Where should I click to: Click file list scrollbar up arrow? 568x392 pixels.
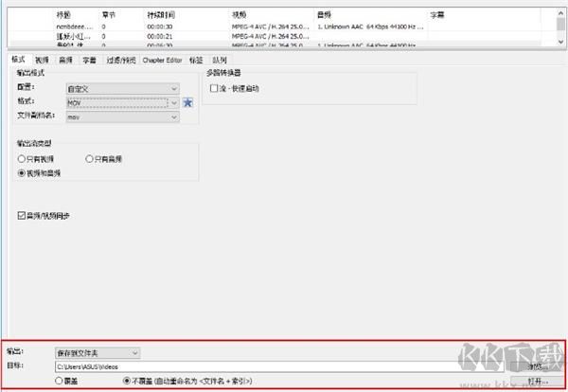[x=560, y=13]
